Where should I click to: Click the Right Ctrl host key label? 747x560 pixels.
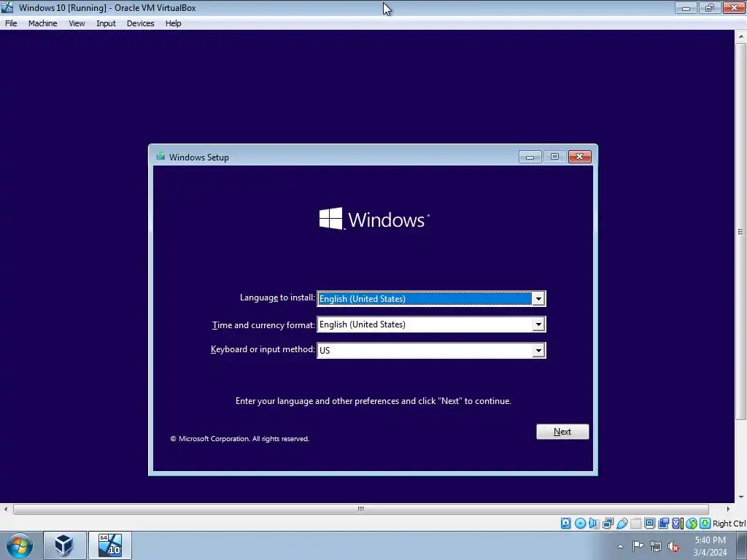(729, 524)
